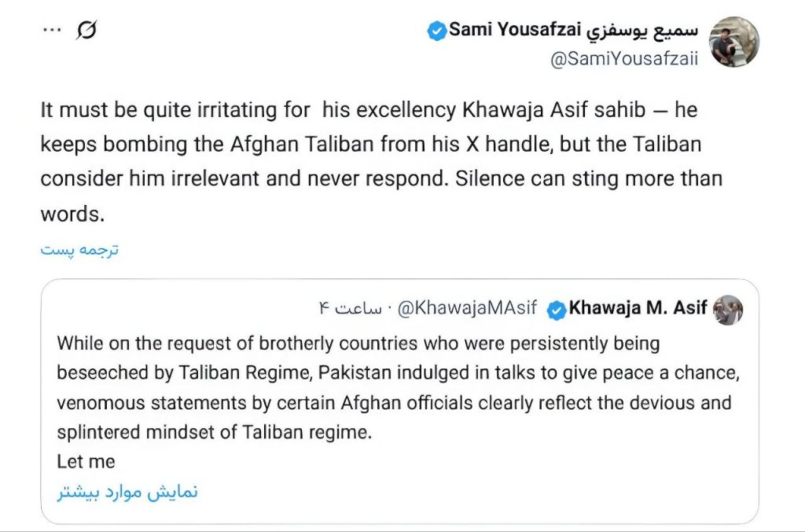Click the quoted line starting "venomous statements"
The height and width of the screenshot is (532, 805).
click(393, 403)
